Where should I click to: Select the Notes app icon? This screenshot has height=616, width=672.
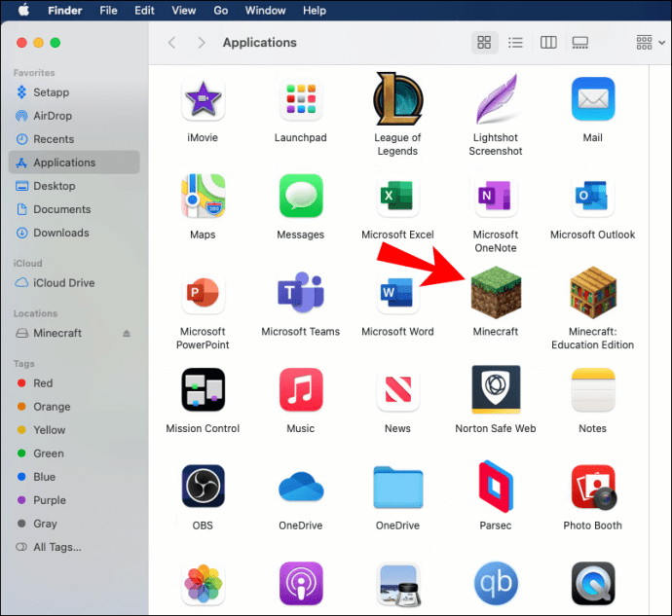(x=593, y=389)
